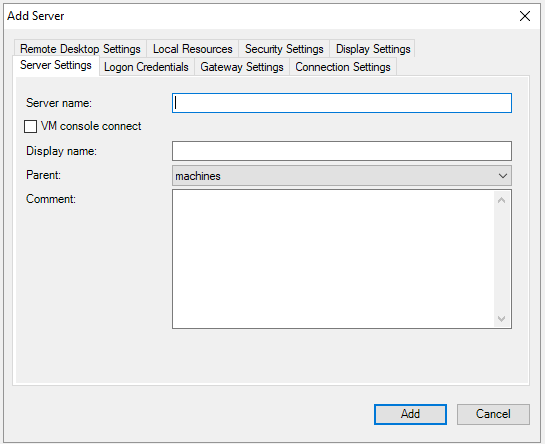This screenshot has width=545, height=444.
Task: Close the Add Server dialog window
Action: coord(525,16)
